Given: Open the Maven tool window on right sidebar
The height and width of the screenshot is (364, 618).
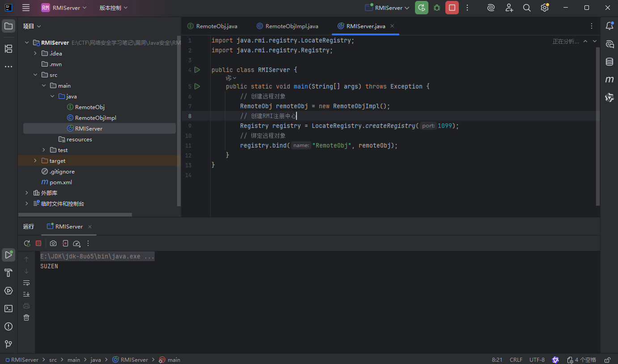Looking at the screenshot, I should tap(610, 80).
